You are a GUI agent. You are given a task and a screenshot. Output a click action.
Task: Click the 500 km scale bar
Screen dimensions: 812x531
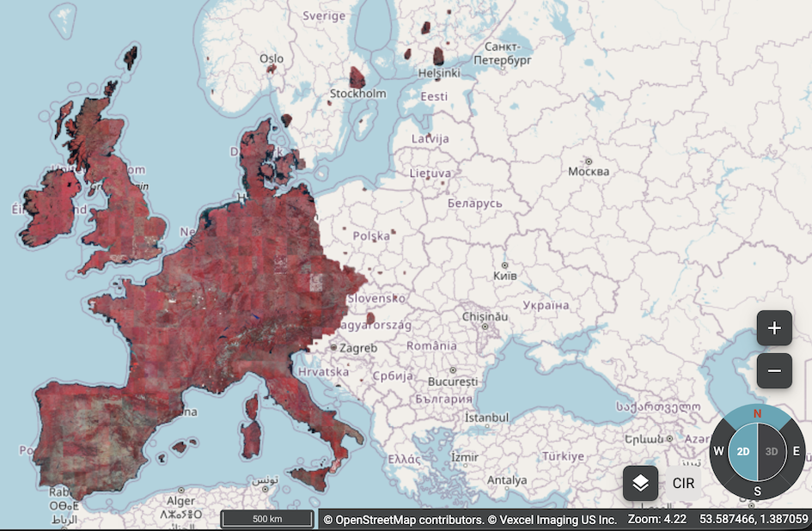[x=267, y=519]
